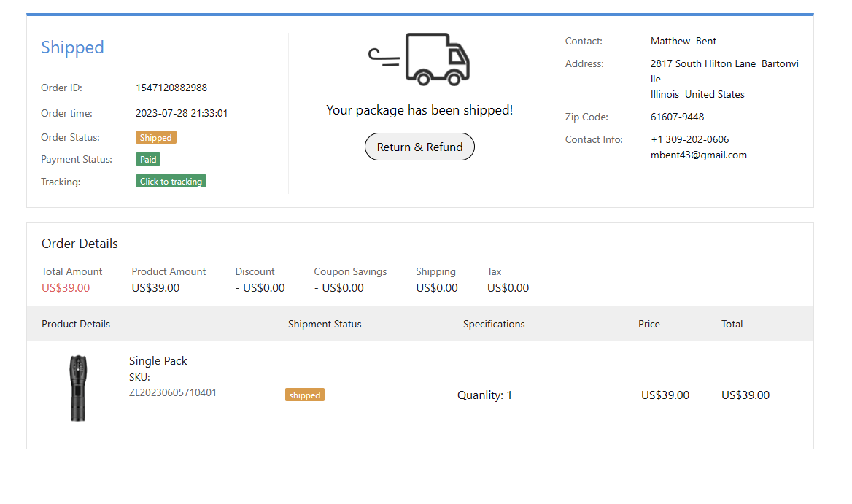Click the shipped badge in product row
852x504 pixels.
click(x=304, y=395)
